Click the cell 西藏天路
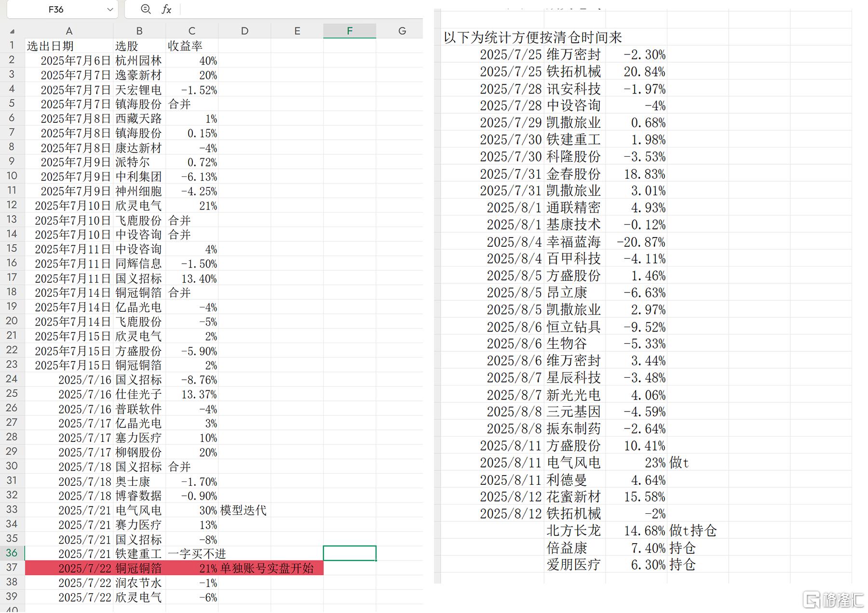 coord(139,119)
